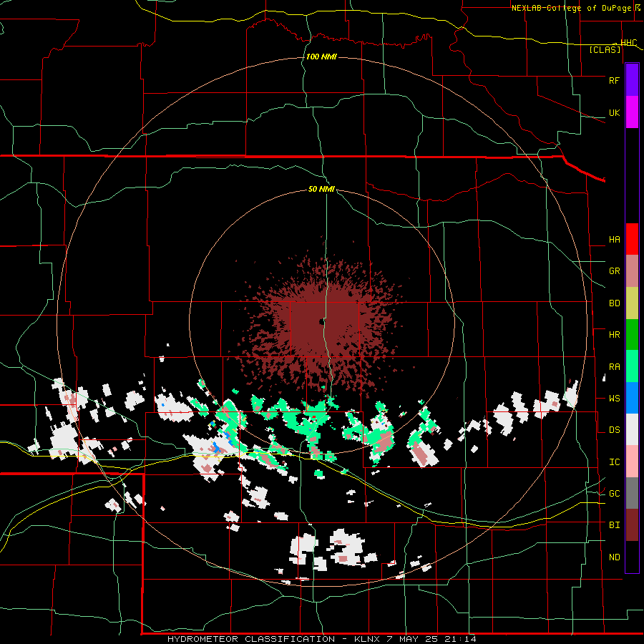The width and height of the screenshot is (644, 644).
Task: Click the HR legend label text
Action: (615, 335)
